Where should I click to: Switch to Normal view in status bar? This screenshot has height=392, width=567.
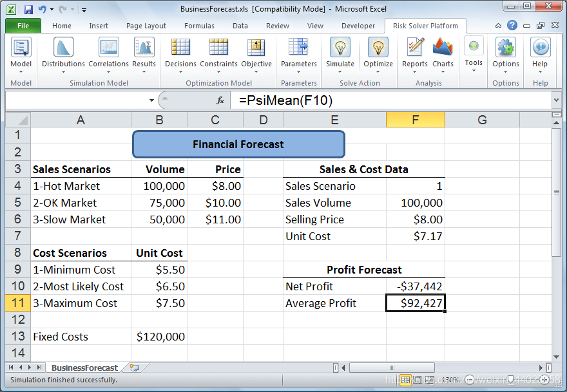pyautogui.click(x=406, y=380)
